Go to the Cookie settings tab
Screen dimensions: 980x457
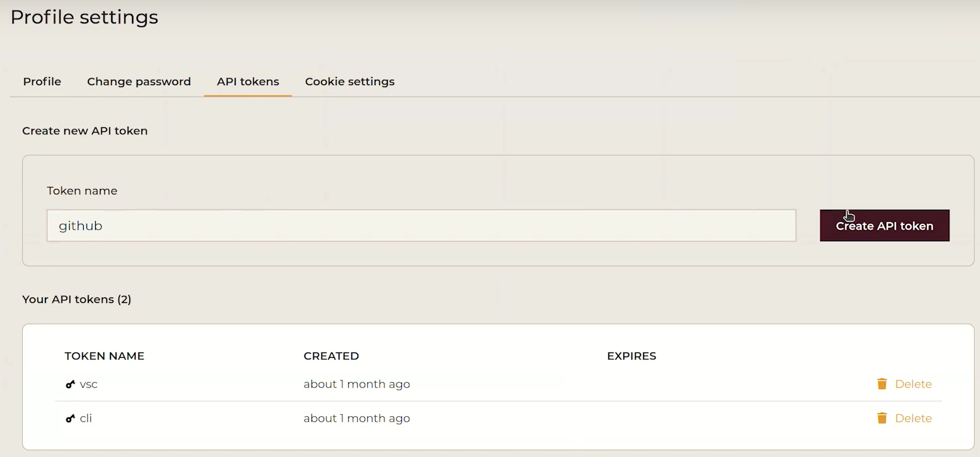click(350, 82)
